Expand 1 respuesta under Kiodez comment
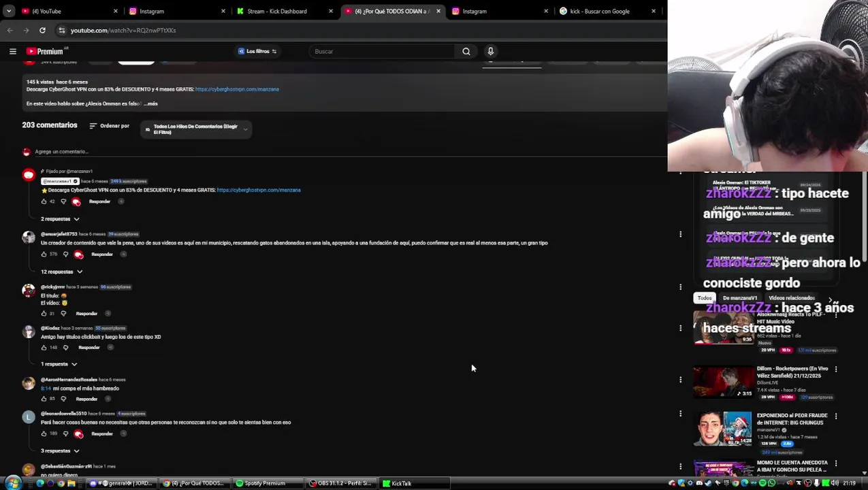Image resolution: width=868 pixels, height=490 pixels. pos(59,364)
